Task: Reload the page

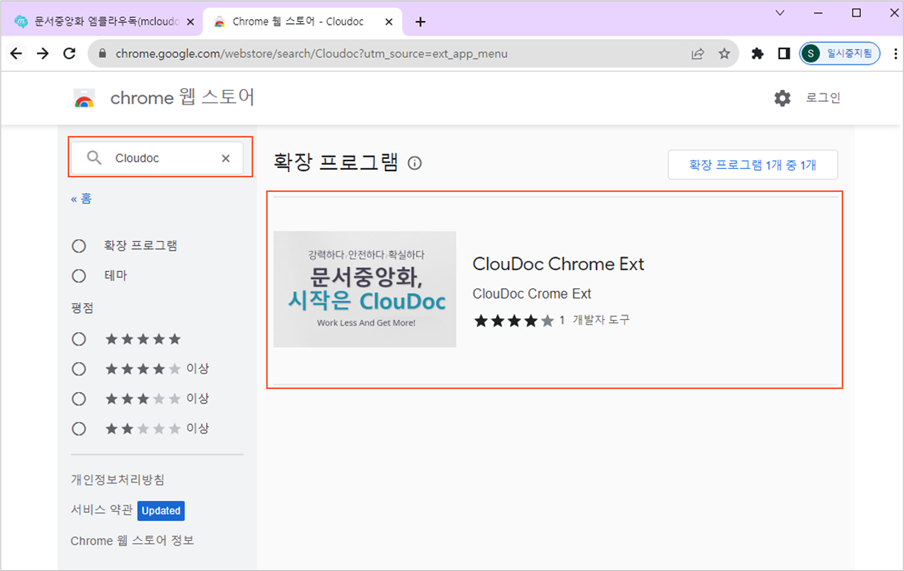Action: point(69,54)
